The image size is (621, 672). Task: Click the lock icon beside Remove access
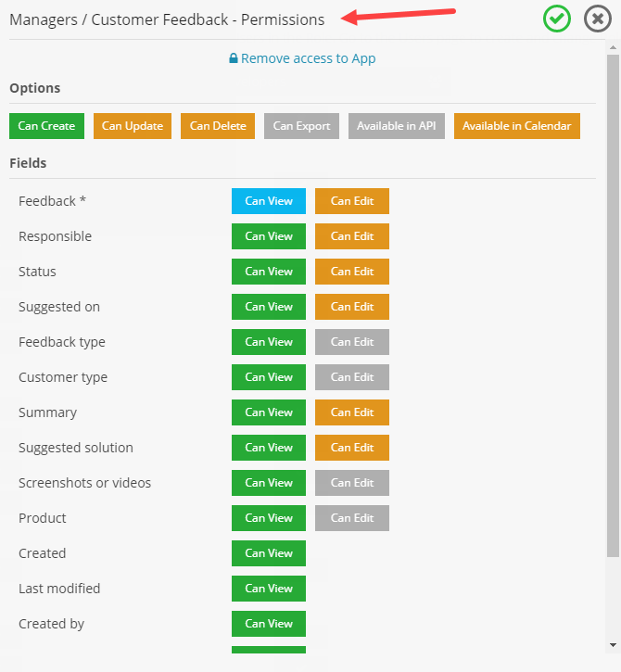(234, 58)
